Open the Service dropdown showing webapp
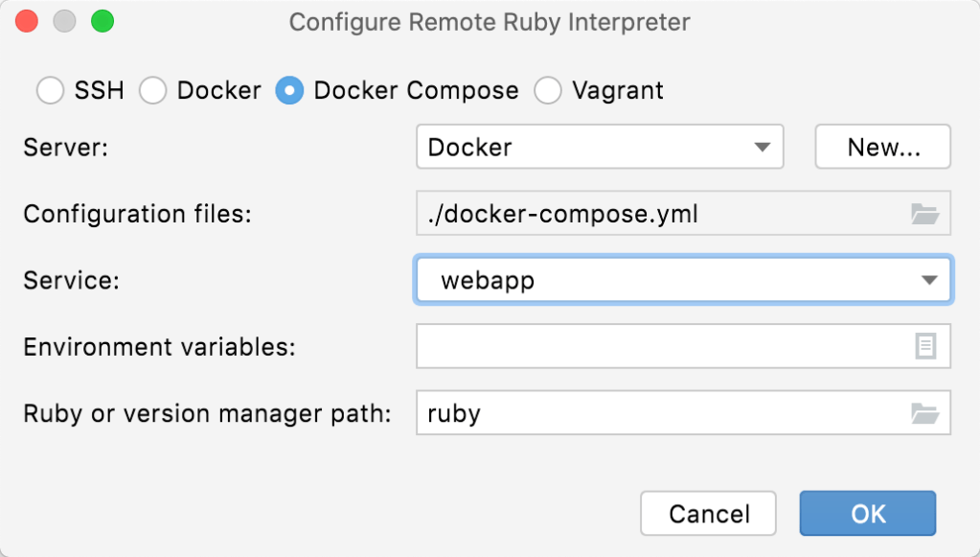The image size is (980, 557). [x=671, y=280]
